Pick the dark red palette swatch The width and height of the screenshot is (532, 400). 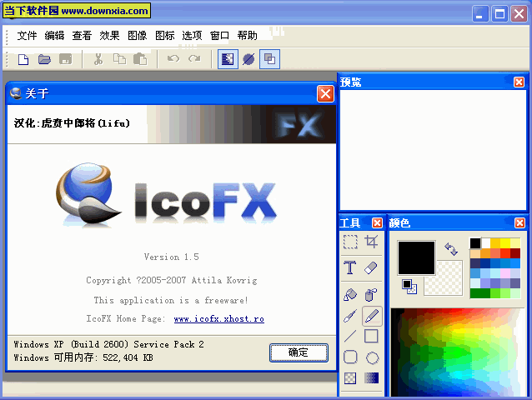coord(515,253)
